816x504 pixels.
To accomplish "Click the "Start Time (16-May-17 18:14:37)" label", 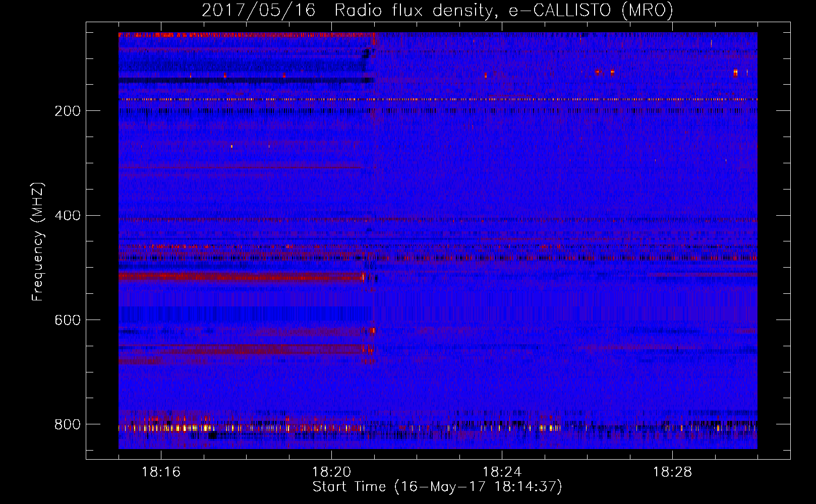I will coord(437,487).
